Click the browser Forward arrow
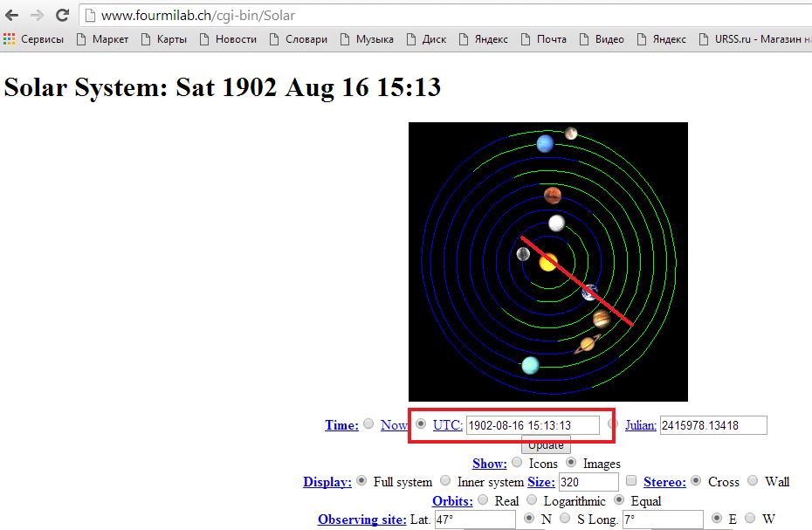812x530 pixels. click(37, 16)
